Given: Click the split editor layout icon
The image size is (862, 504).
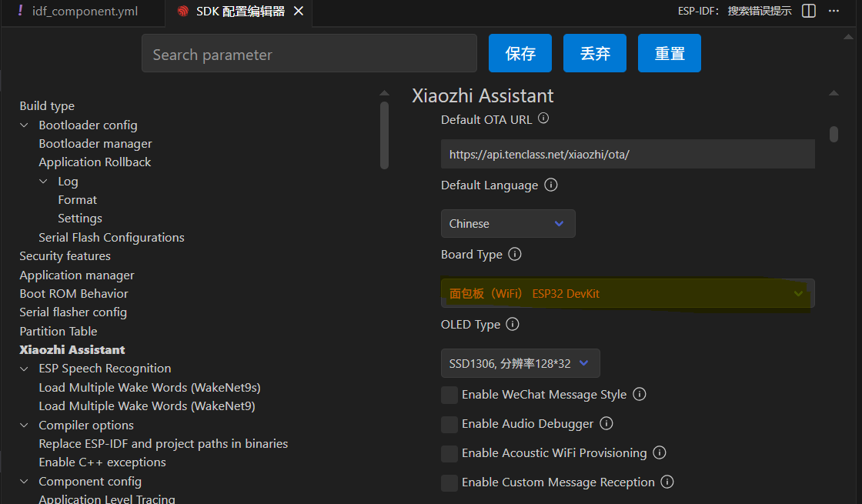Looking at the screenshot, I should pos(808,11).
